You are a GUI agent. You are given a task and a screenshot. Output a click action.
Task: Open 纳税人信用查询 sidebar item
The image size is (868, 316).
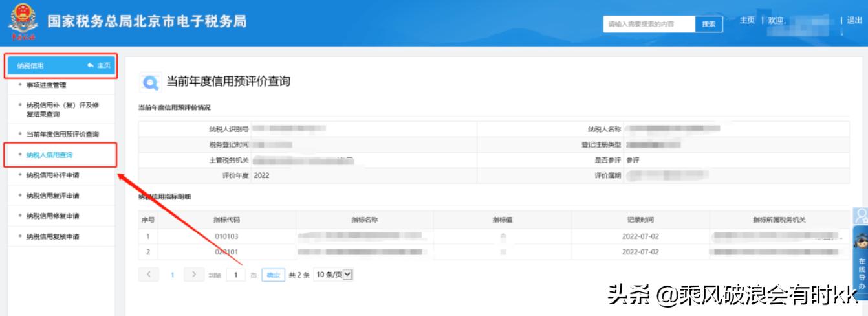click(49, 155)
